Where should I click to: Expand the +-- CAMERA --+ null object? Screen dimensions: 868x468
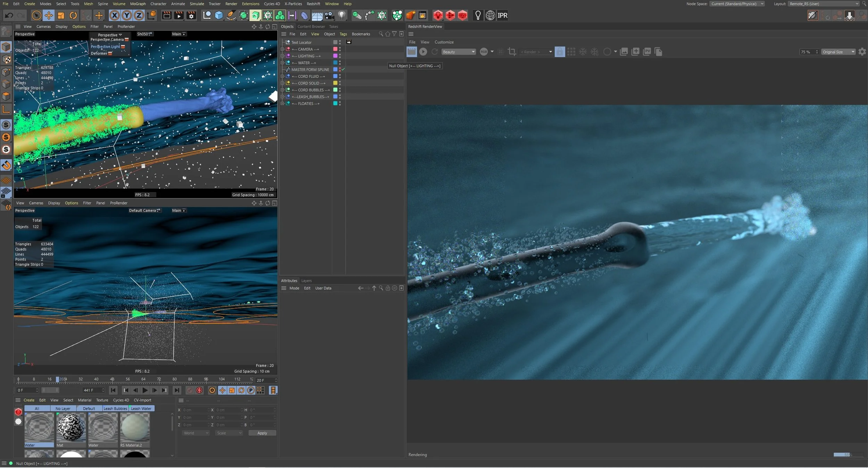tap(282, 49)
